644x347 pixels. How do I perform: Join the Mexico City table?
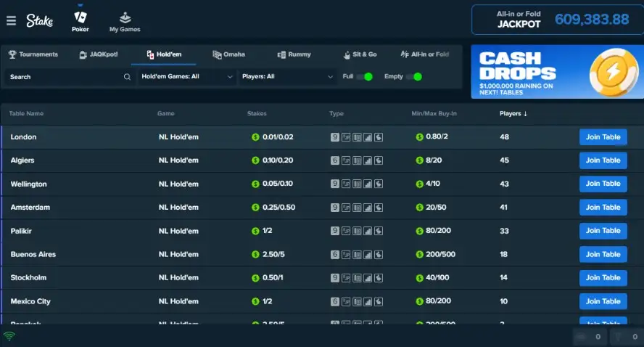(603, 301)
